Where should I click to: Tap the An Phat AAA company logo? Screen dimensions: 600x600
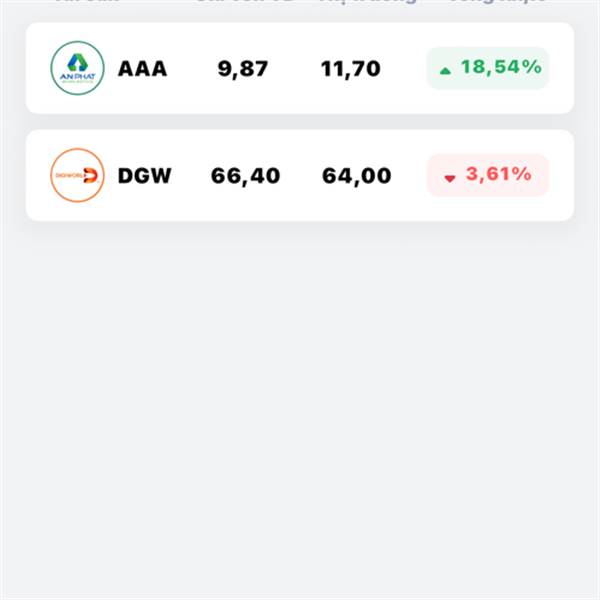point(77,68)
